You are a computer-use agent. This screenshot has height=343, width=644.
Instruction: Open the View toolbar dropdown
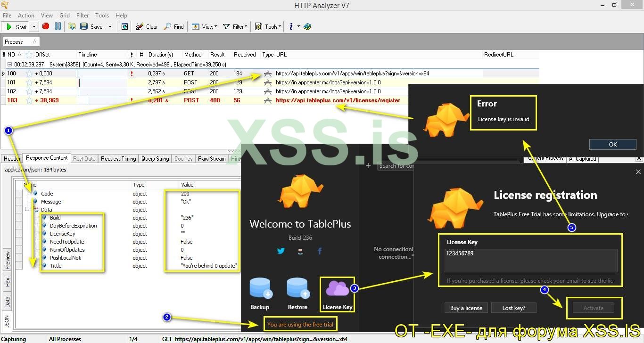pyautogui.click(x=205, y=26)
